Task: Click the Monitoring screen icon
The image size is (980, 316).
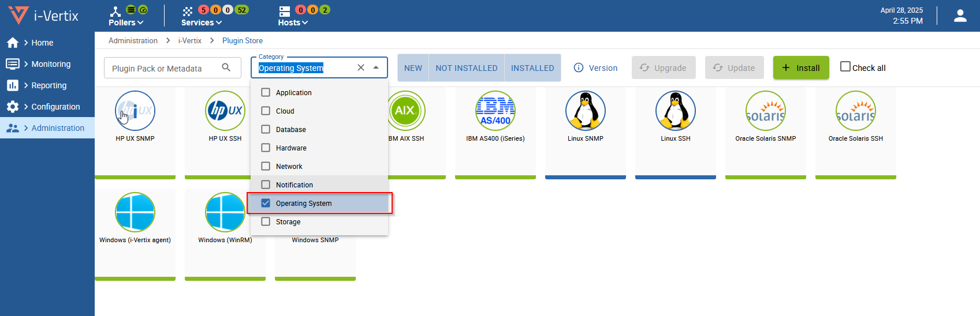Action: pos(13,64)
